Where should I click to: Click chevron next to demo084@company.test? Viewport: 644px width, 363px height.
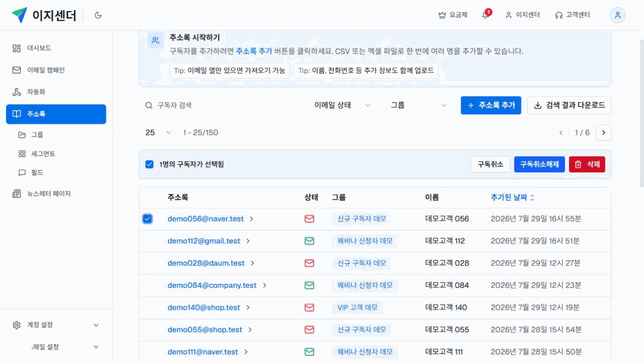click(264, 285)
